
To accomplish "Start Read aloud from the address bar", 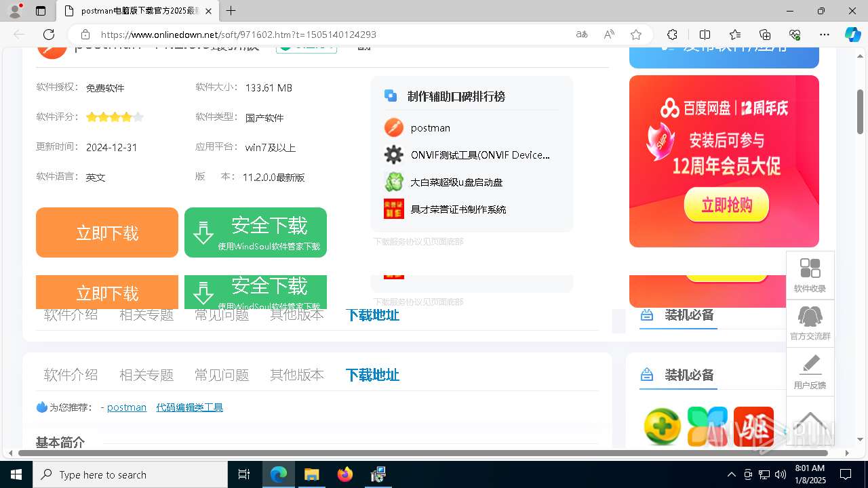I will click(x=609, y=35).
